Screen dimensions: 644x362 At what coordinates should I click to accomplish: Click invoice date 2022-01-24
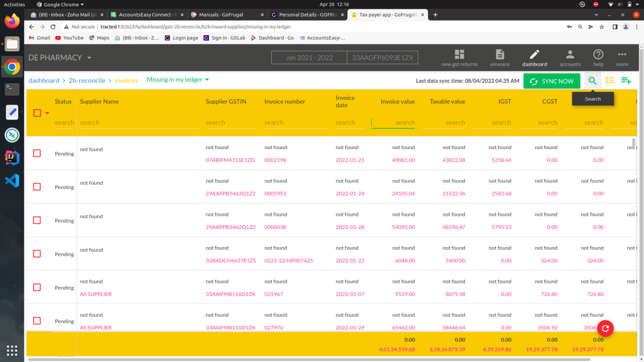click(350, 194)
